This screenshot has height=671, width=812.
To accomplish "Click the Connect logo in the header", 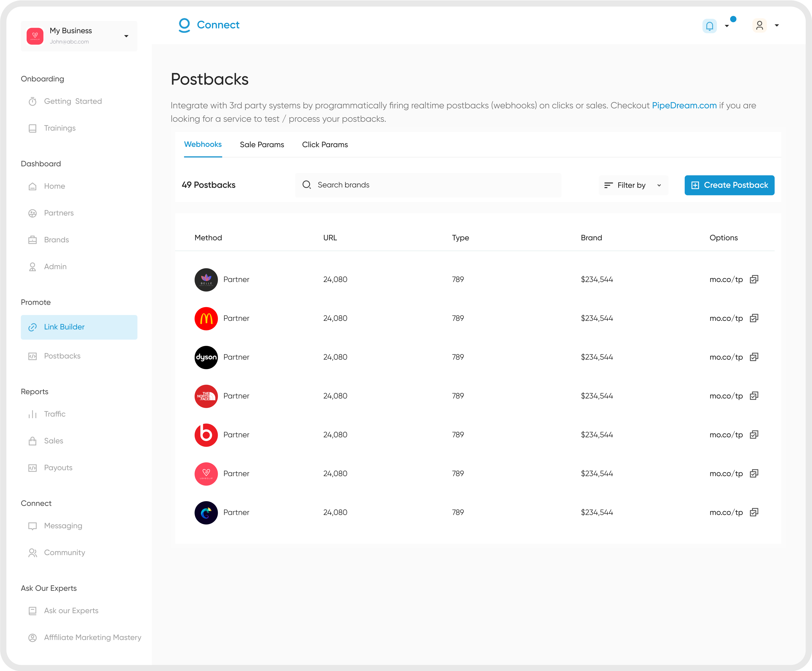I will pyautogui.click(x=209, y=25).
